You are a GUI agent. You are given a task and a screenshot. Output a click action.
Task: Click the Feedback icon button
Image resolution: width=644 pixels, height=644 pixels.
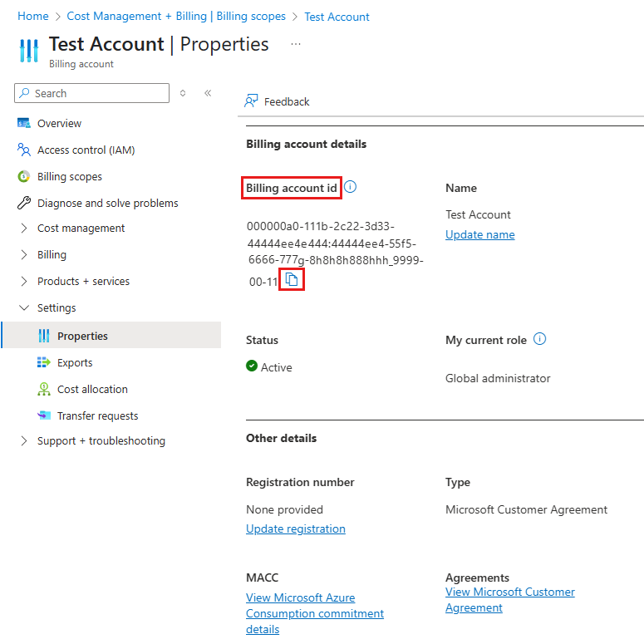pos(251,101)
